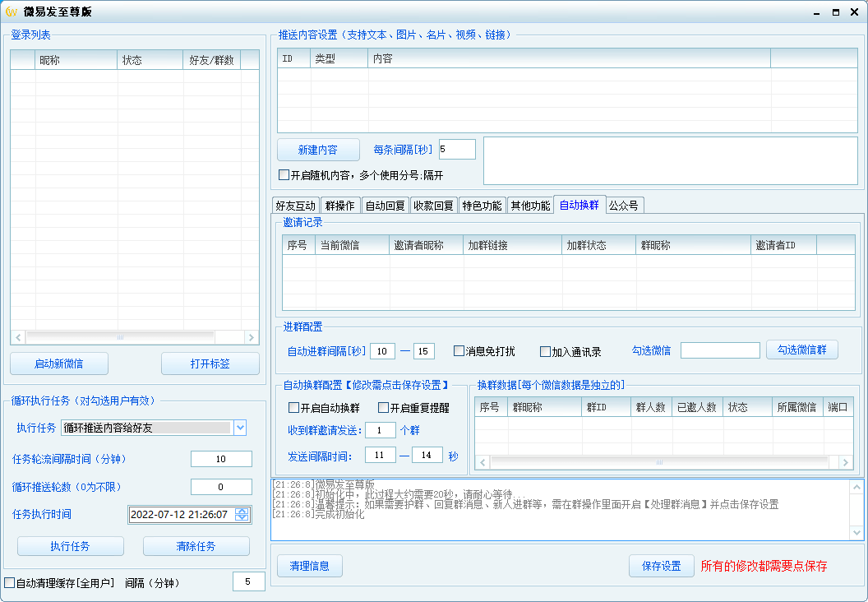
Task: Click the 启动新微信 button
Action: [x=58, y=364]
